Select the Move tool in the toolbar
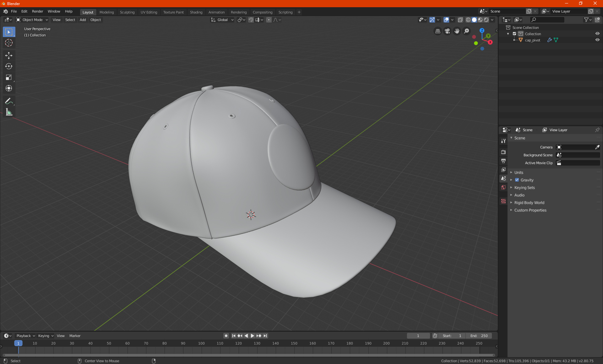Image resolution: width=603 pixels, height=364 pixels. coord(9,56)
